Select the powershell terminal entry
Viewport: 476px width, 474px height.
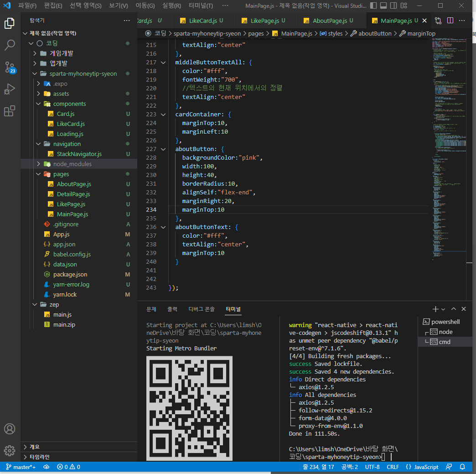[x=445, y=322]
